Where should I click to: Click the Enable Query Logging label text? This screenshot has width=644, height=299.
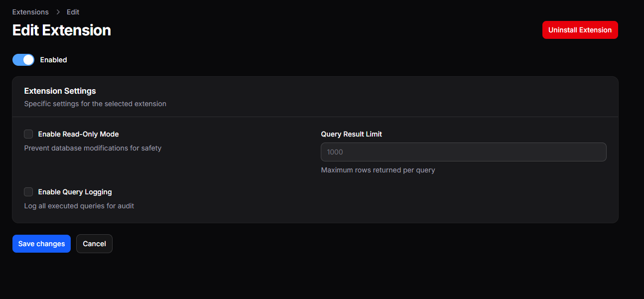75,192
